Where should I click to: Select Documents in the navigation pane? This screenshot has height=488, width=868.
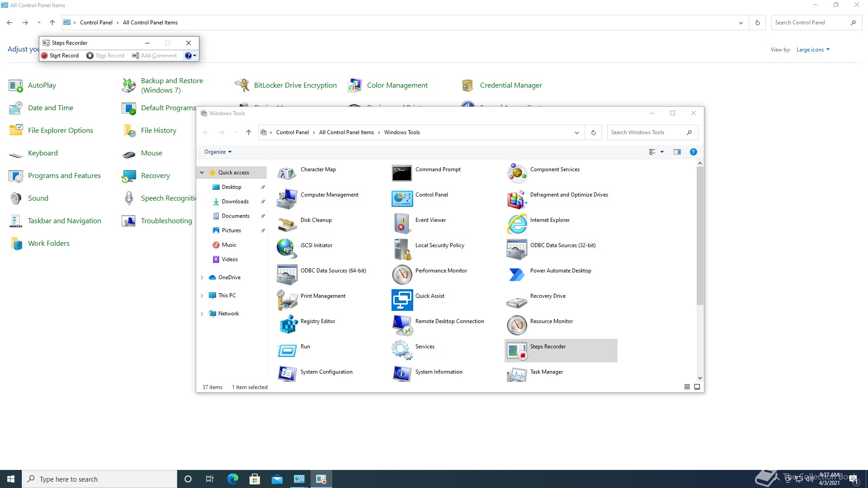point(236,216)
